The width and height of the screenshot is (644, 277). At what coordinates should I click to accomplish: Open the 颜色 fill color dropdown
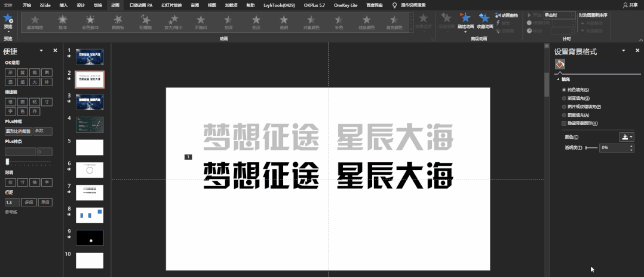coord(627,137)
